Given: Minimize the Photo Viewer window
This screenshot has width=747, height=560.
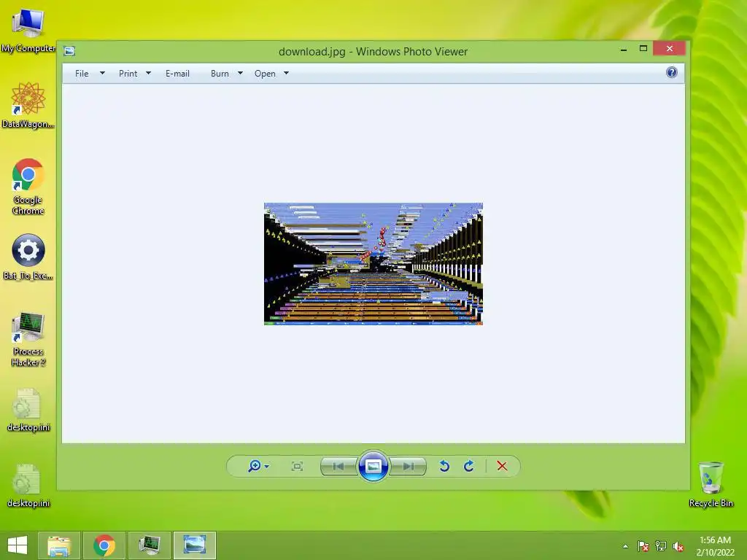Looking at the screenshot, I should 624,49.
